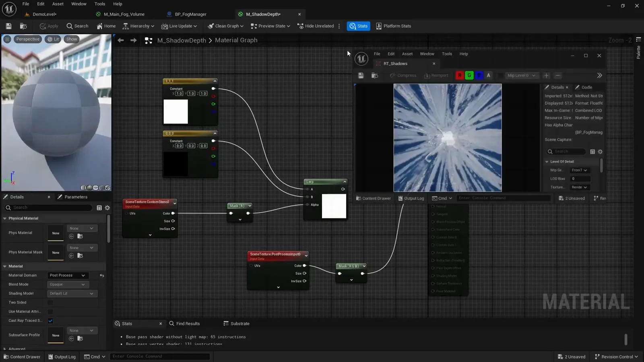Screen dimensions: 644x362
Task: Open the Asset menu in main window
Action: tap(58, 4)
